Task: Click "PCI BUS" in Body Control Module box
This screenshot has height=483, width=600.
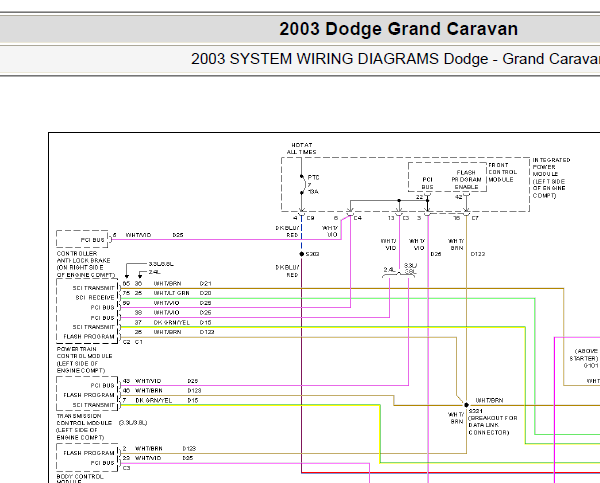Action: [102, 463]
